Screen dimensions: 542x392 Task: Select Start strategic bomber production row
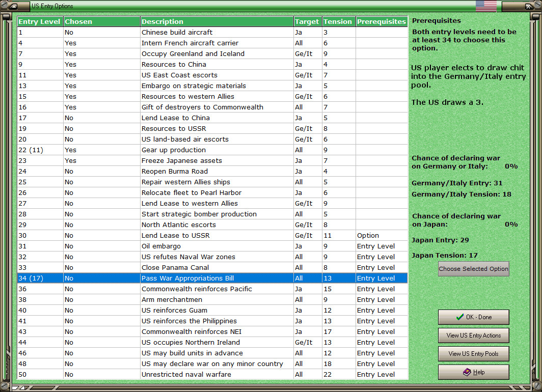coord(212,214)
